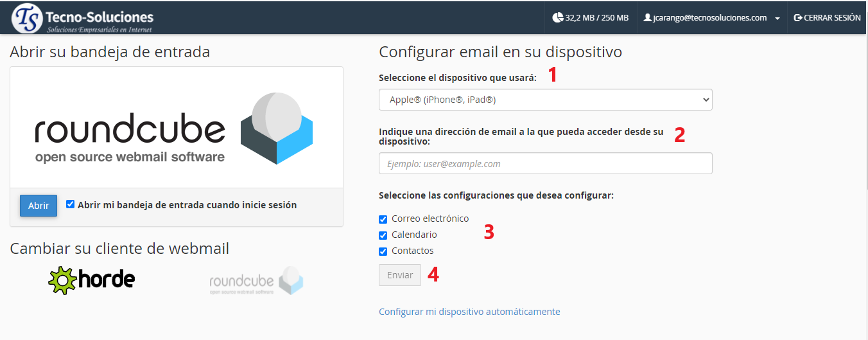Select the small Roundcube webmail client logo
This screenshot has height=340, width=868.
(256, 281)
